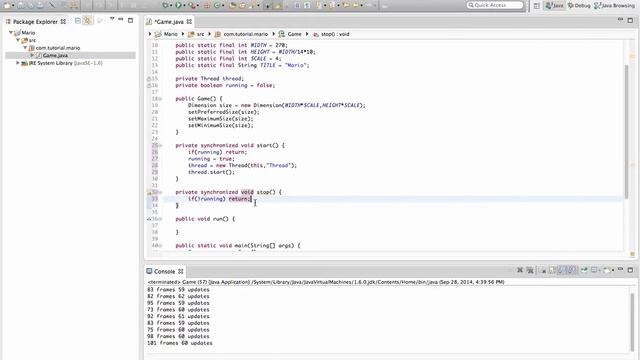Click Pin Console green icon

(x=584, y=270)
